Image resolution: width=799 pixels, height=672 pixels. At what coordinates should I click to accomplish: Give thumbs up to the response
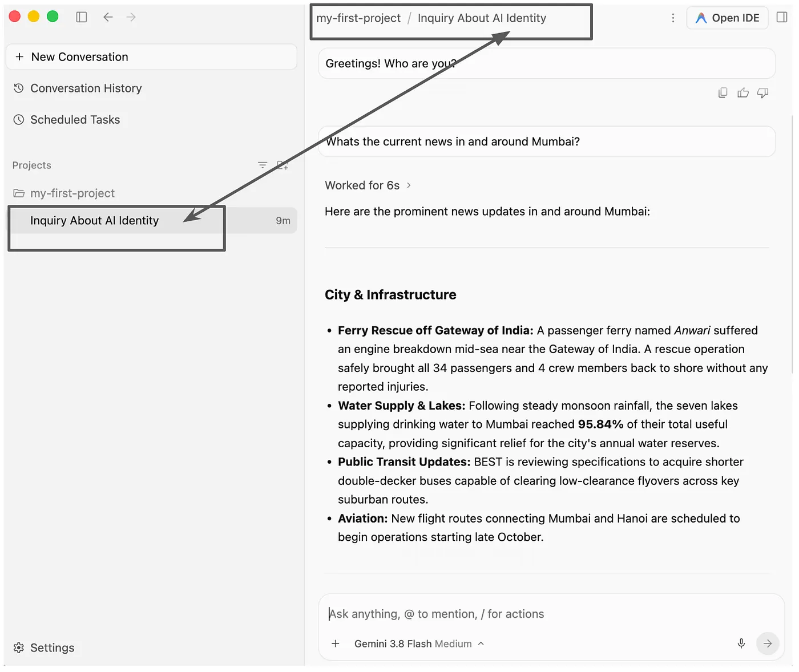coord(743,93)
